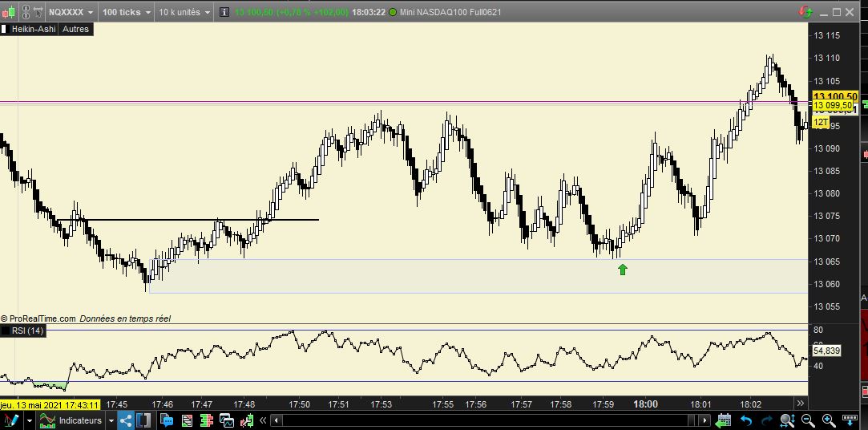Open the NQXXXX instrument dropdown
This screenshot has height=430, width=868.
70,12
